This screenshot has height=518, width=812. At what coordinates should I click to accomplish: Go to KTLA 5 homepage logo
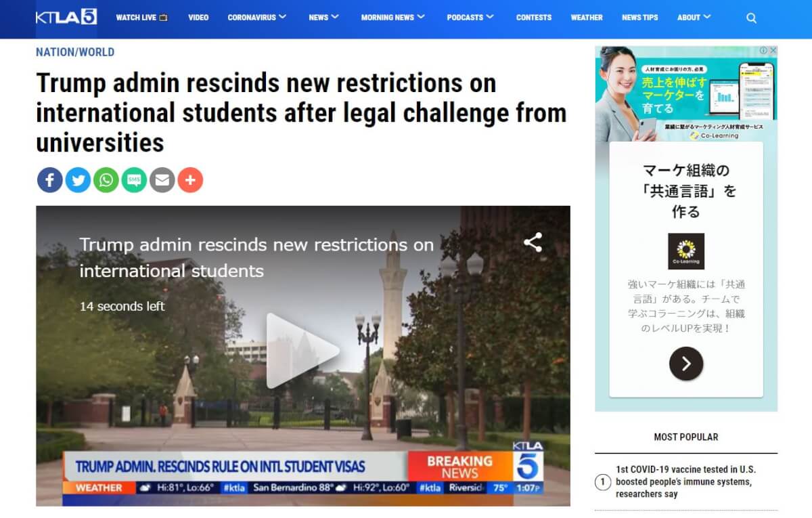tap(66, 17)
